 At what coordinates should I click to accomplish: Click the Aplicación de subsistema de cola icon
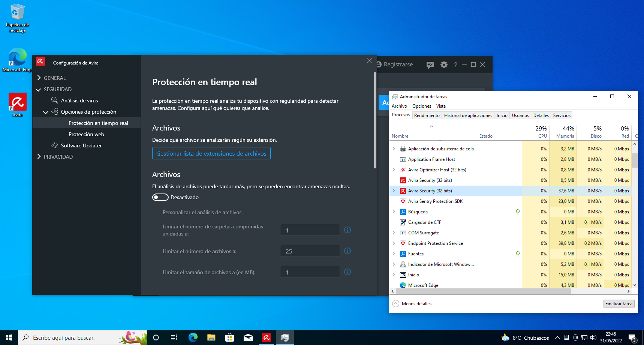pos(403,149)
